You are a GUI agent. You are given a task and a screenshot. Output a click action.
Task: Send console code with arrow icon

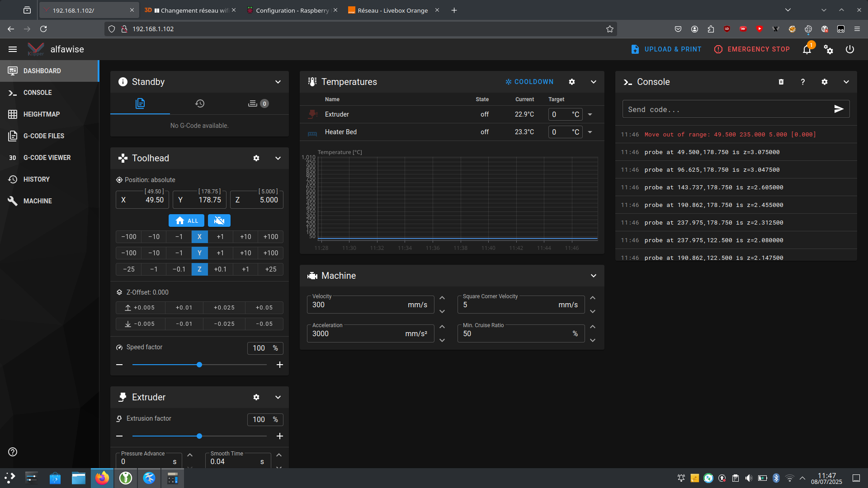839,109
